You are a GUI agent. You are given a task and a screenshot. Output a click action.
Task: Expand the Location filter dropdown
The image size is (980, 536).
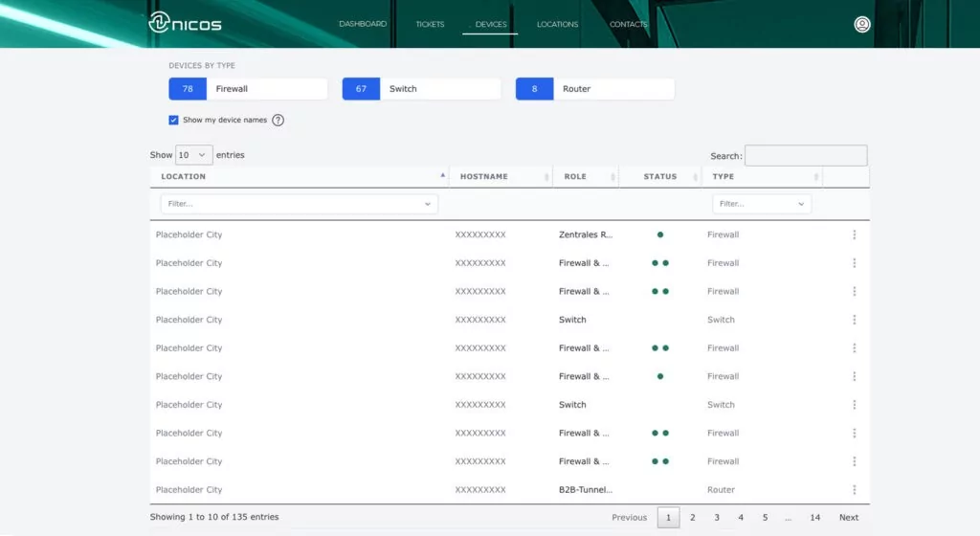click(299, 204)
